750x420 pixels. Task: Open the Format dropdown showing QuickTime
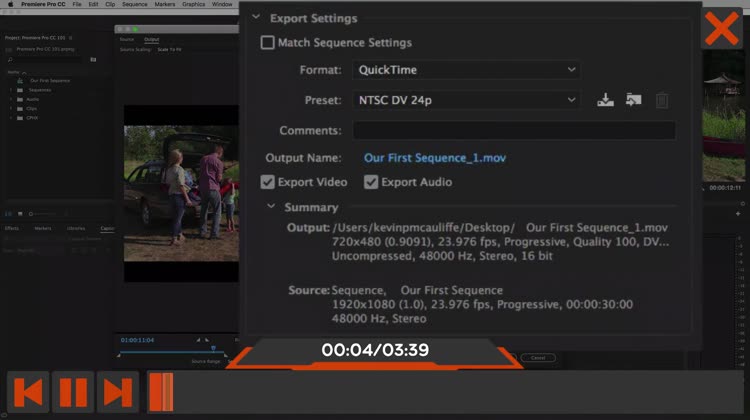(x=465, y=70)
